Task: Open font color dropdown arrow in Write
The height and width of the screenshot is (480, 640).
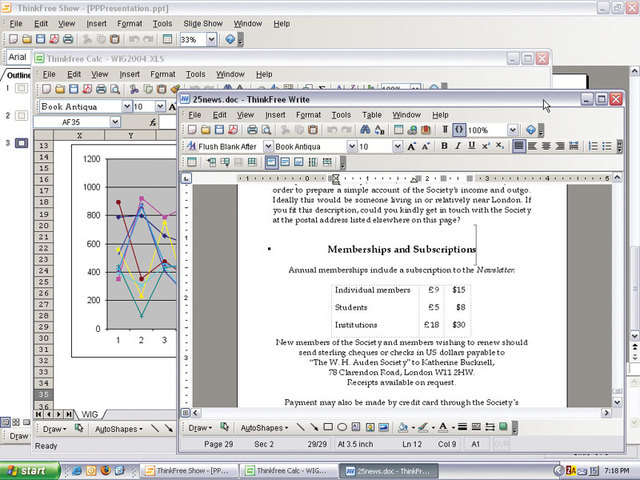Action: [x=453, y=428]
